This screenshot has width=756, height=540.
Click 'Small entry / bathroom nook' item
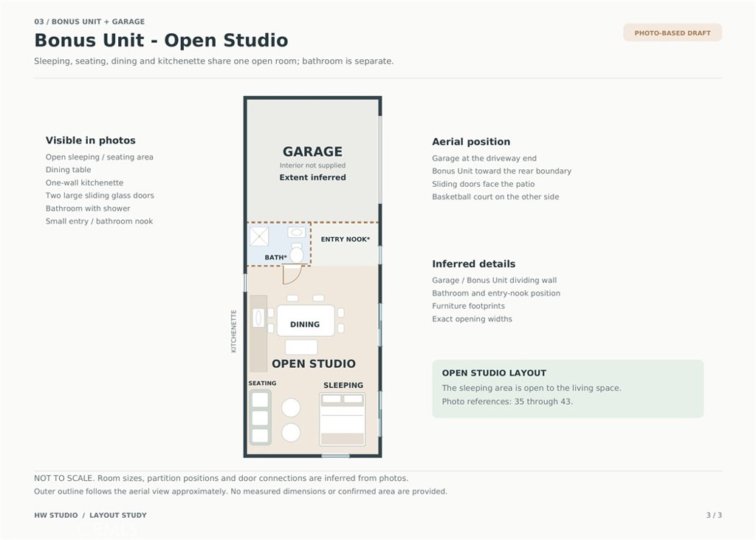[100, 221]
